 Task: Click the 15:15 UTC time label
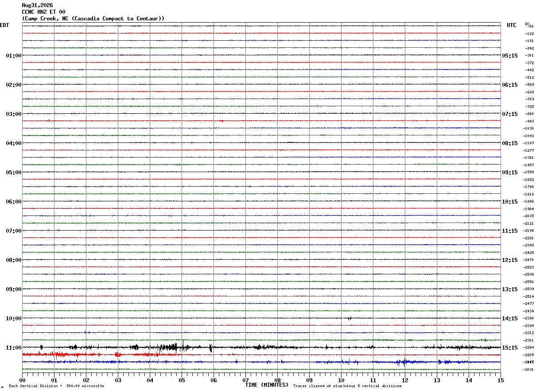(509, 348)
